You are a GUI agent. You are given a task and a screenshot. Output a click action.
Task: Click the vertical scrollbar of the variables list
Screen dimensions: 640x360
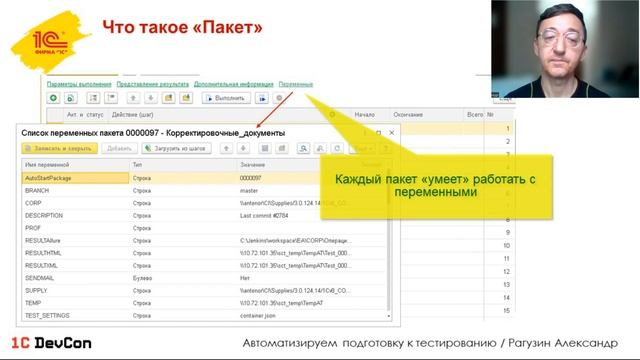(x=389, y=241)
